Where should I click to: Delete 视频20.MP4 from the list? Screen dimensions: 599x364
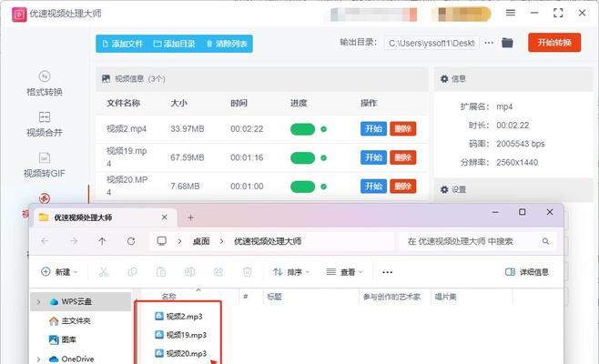click(402, 186)
